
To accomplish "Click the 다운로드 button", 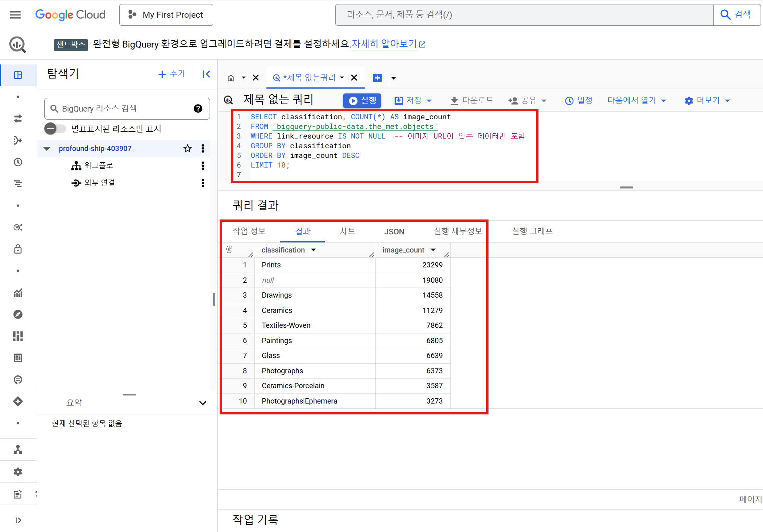I will 472,100.
